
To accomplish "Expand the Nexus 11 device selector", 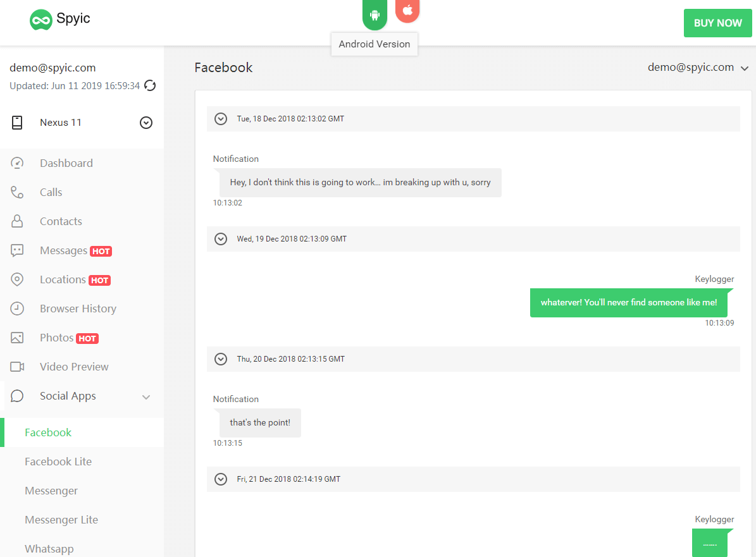I will 146,123.
